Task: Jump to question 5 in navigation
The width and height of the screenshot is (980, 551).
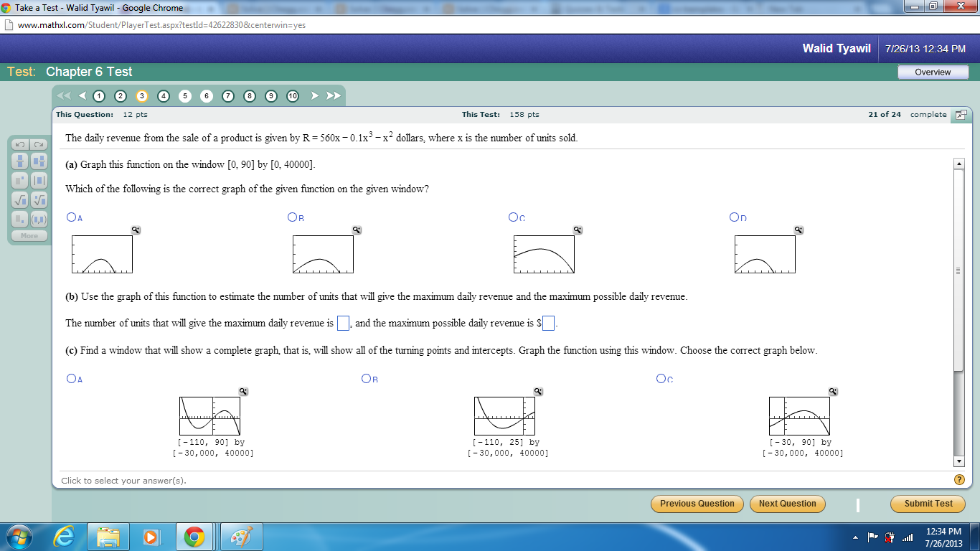Action: [185, 95]
